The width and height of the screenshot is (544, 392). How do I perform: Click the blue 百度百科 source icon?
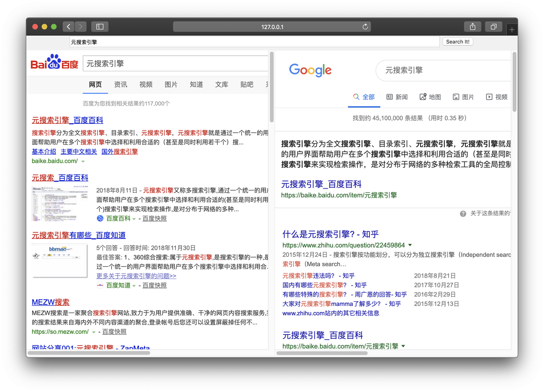[100, 218]
